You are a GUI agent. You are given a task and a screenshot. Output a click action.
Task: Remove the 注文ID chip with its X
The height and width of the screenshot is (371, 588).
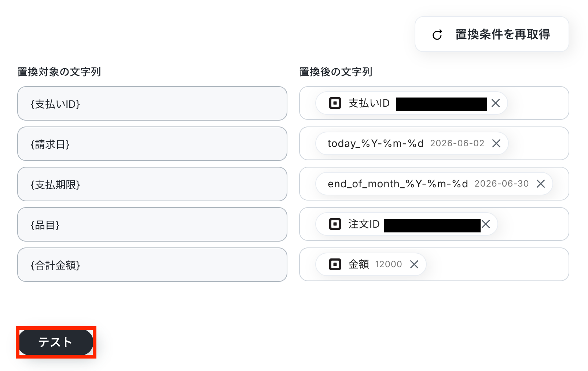pos(486,224)
